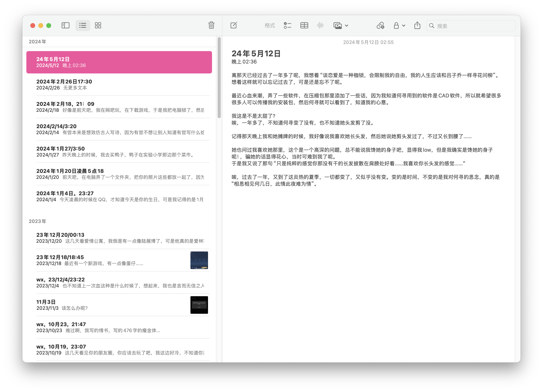Screen dimensions: 543x392
Task: Add a link to the note
Action: pos(380,25)
